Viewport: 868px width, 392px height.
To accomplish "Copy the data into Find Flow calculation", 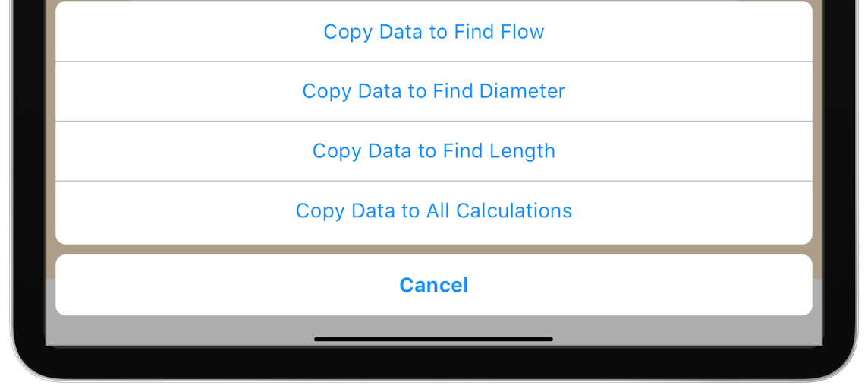I will [433, 31].
